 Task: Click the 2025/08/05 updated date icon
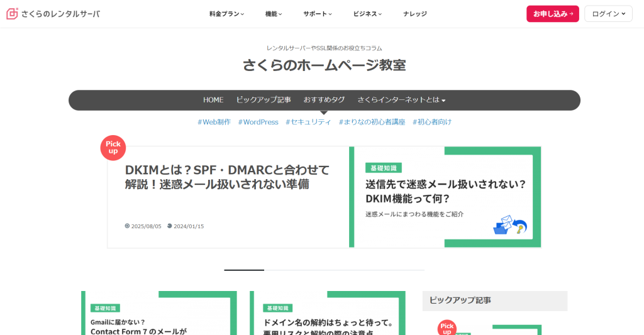point(127,226)
